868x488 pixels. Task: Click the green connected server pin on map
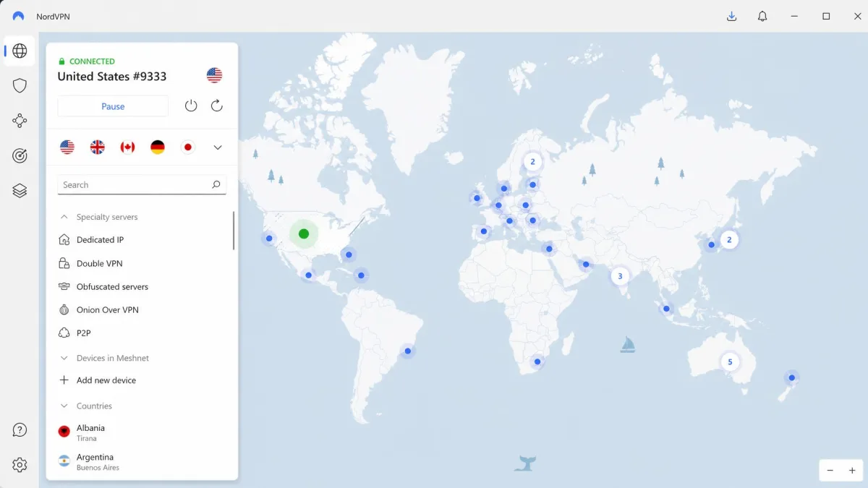[304, 234]
